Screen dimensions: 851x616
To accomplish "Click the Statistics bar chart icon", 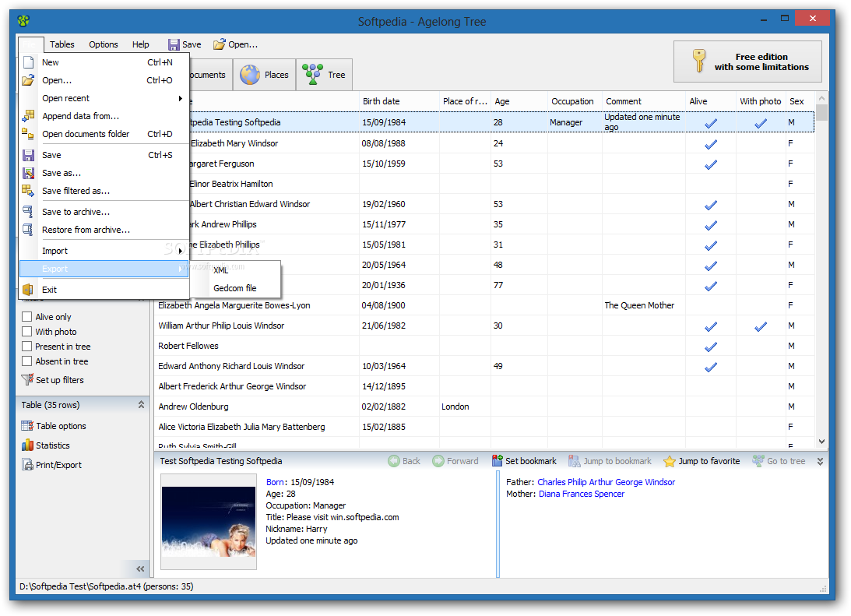I will tap(27, 445).
